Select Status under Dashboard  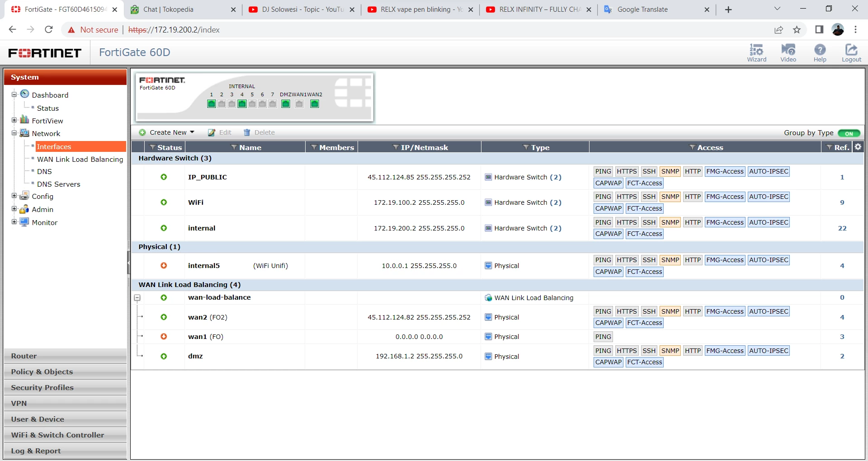click(x=48, y=108)
